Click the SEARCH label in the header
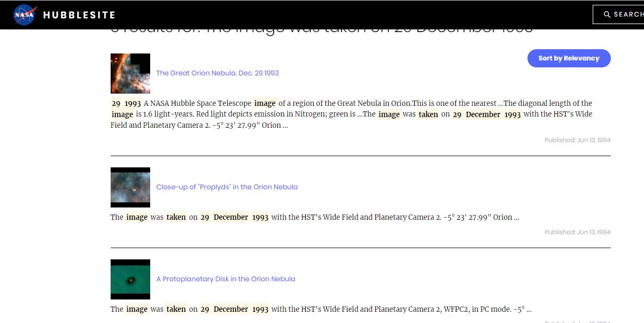644x323 pixels. pyautogui.click(x=628, y=14)
